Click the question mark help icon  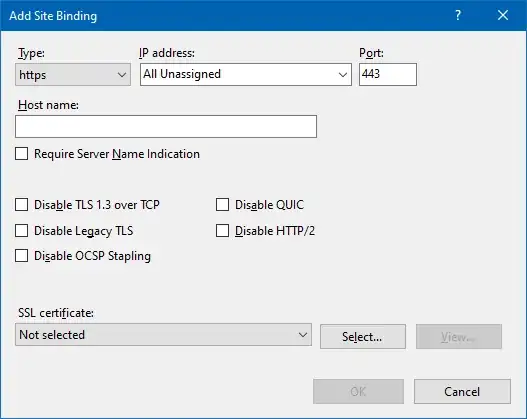click(x=458, y=15)
